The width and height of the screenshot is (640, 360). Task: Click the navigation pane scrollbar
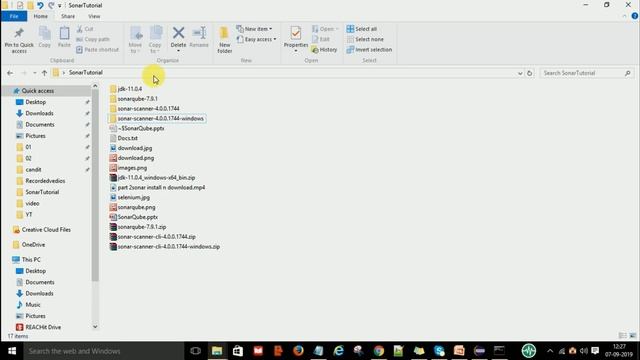click(x=95, y=186)
